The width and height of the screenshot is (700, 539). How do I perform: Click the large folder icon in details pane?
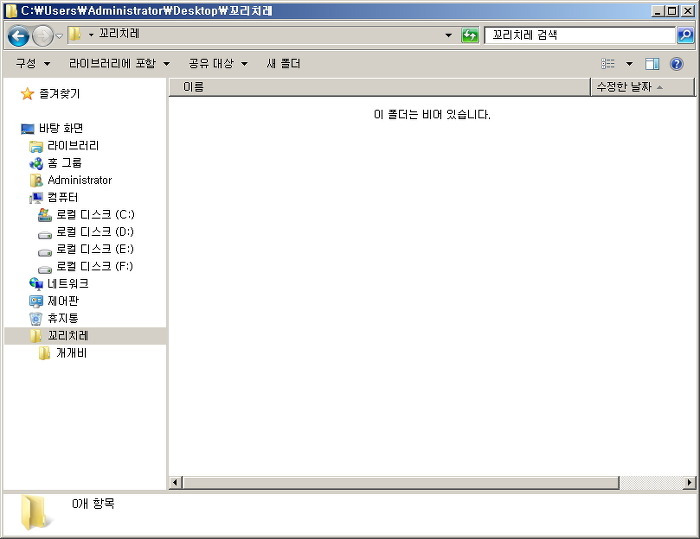[x=35, y=512]
